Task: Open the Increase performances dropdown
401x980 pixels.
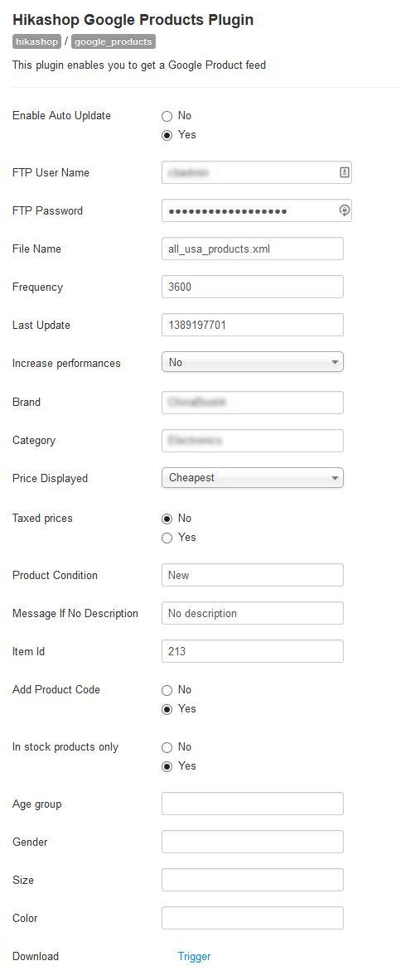Action: 253,363
